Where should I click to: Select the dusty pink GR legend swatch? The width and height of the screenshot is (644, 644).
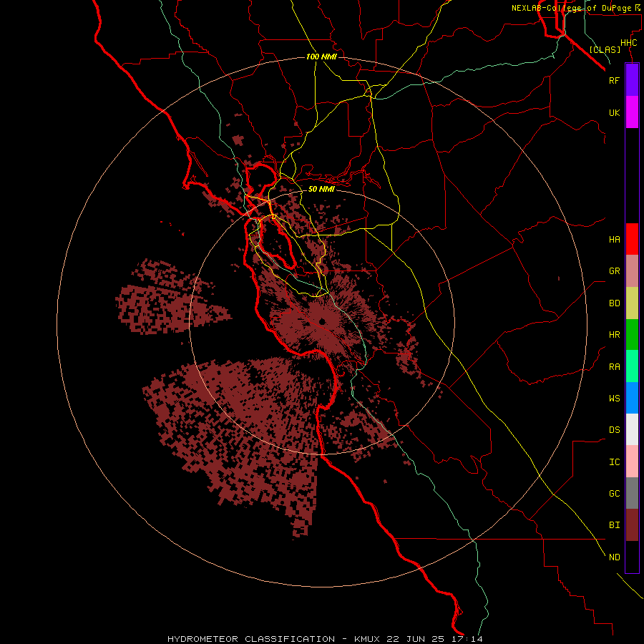tap(632, 271)
